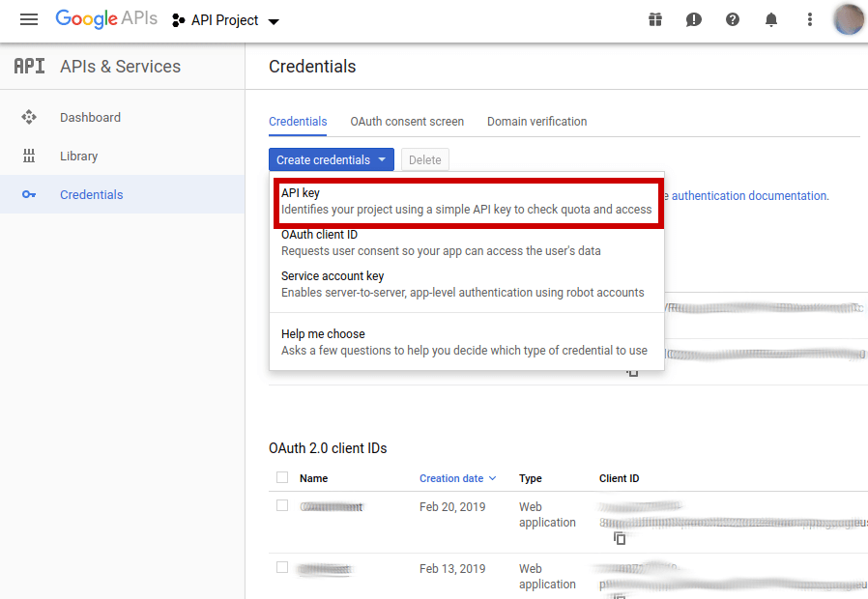Open the account avatar menu

pos(848,19)
